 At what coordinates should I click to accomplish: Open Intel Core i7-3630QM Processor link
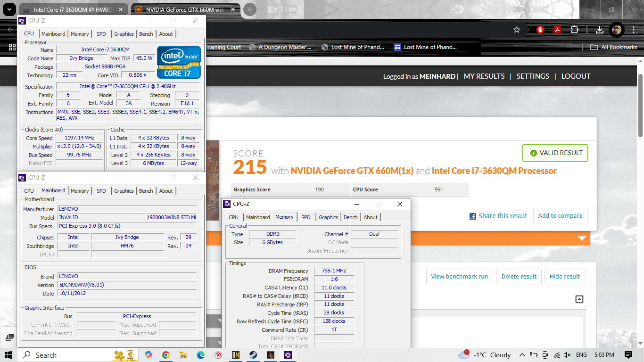tap(494, 171)
